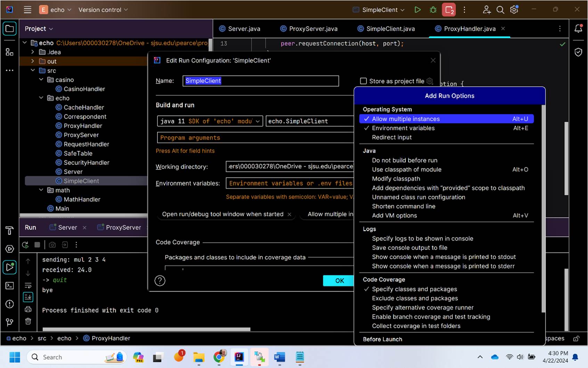Start the Debug session via bug icon
The height and width of the screenshot is (368, 588).
pyautogui.click(x=433, y=10)
